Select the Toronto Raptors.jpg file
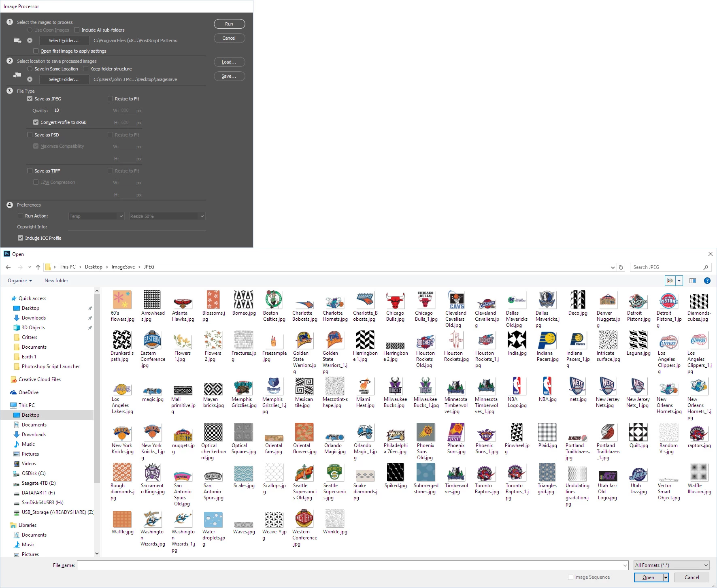Image resolution: width=717 pixels, height=588 pixels. (486, 479)
